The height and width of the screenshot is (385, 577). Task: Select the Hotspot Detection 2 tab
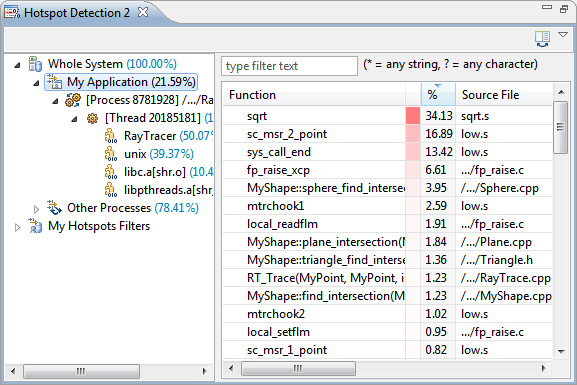pyautogui.click(x=77, y=13)
